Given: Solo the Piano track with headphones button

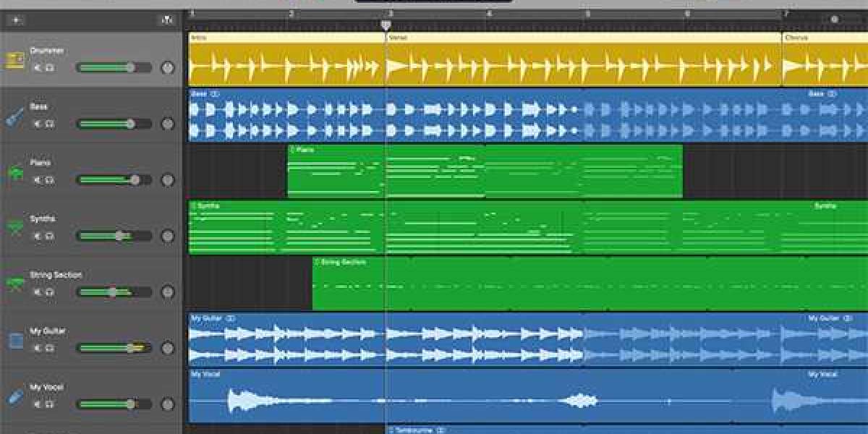Looking at the screenshot, I should pyautogui.click(x=50, y=179).
